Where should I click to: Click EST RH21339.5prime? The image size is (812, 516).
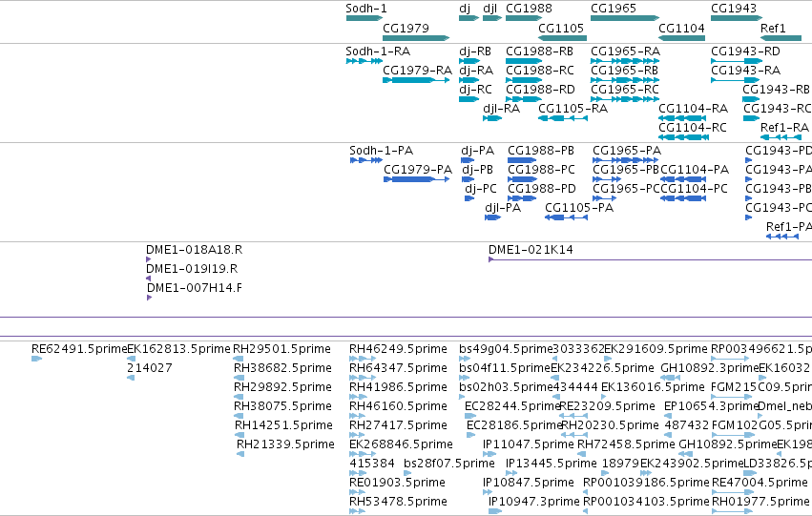coord(285,444)
